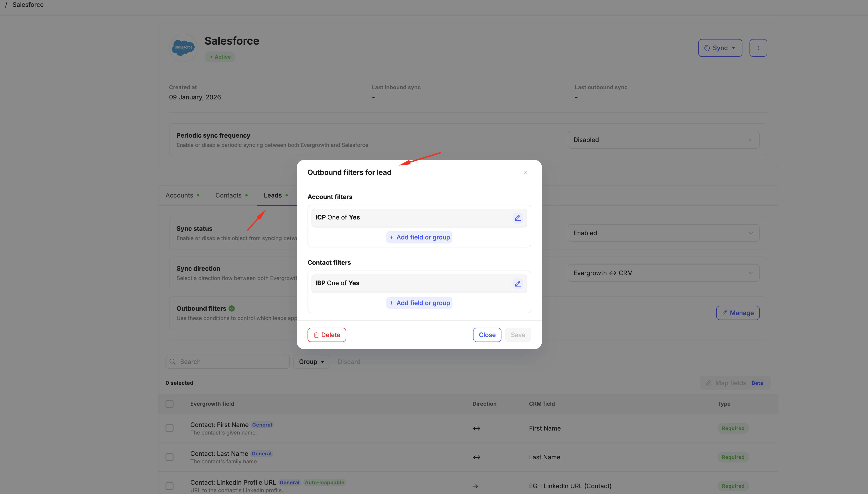Open the Sync status Enabled selector
868x494 pixels.
click(x=663, y=233)
